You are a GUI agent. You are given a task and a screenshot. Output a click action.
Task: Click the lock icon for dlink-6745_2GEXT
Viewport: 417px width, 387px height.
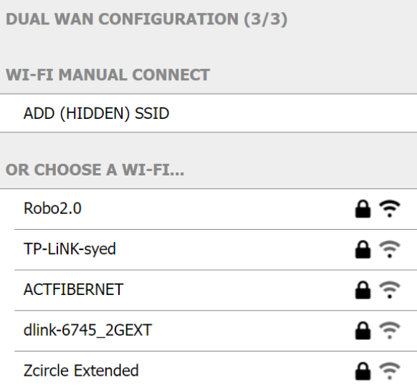point(363,331)
